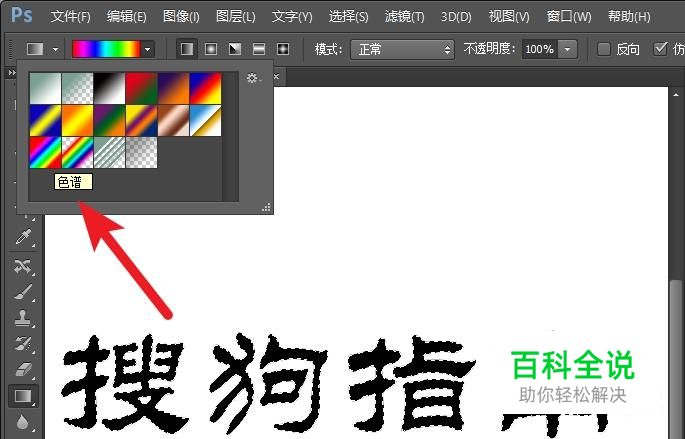
Task: Open the 文件(F) menu
Action: pos(70,17)
